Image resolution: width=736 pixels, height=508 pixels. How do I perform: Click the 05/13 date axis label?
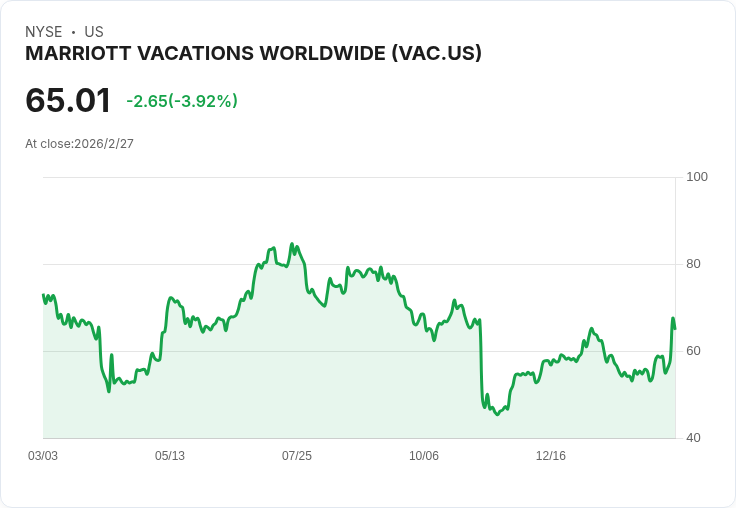(170, 456)
